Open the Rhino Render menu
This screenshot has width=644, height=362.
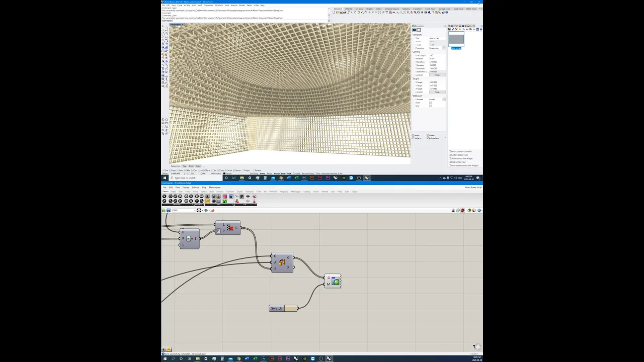242,5
